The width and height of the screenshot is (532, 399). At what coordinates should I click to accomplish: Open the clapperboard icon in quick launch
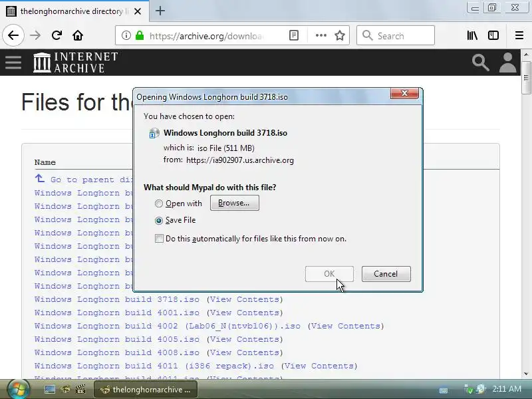click(x=80, y=389)
